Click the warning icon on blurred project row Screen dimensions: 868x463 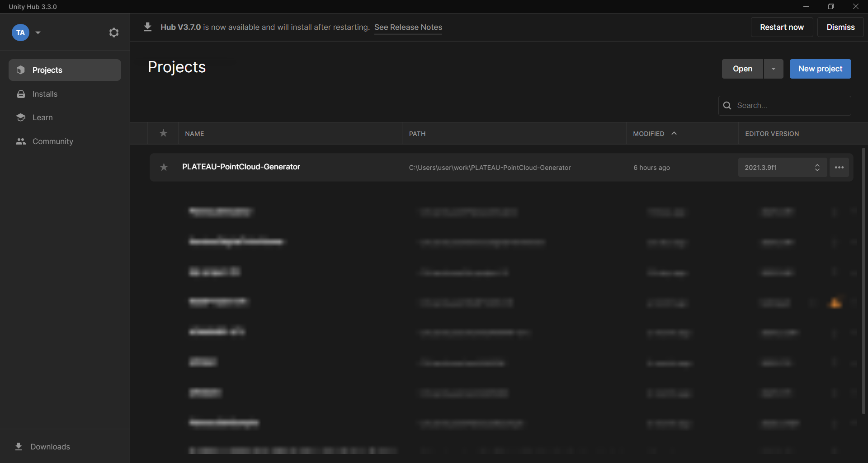tap(835, 303)
